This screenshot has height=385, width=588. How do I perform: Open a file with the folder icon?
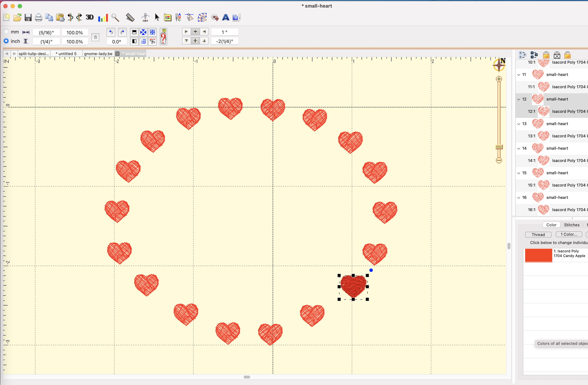click(x=17, y=17)
